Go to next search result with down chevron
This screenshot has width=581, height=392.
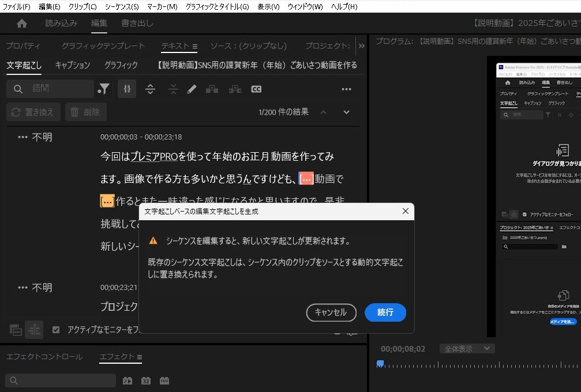pyautogui.click(x=346, y=112)
